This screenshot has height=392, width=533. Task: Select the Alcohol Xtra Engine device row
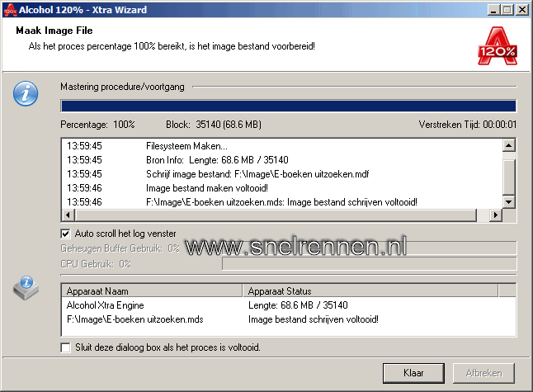tap(289, 305)
